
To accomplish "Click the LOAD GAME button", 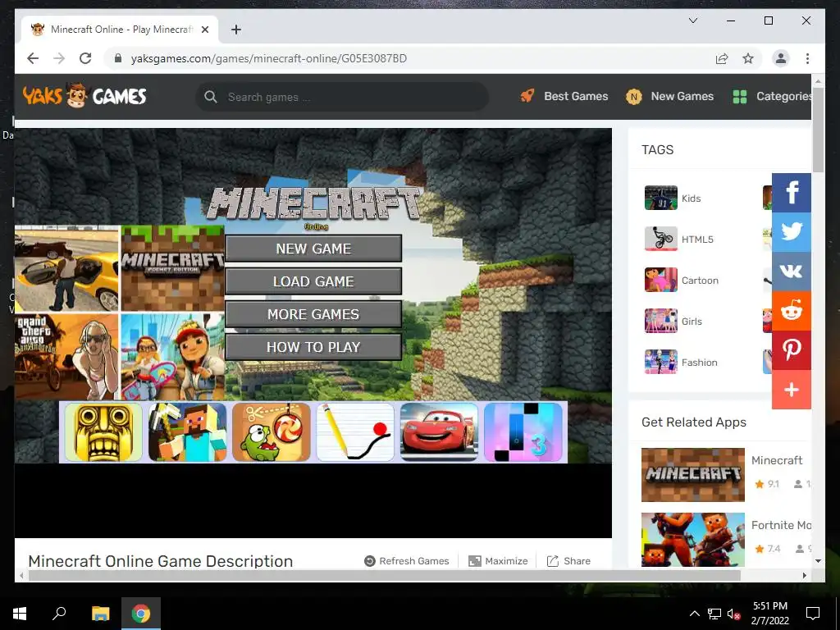I will [313, 281].
